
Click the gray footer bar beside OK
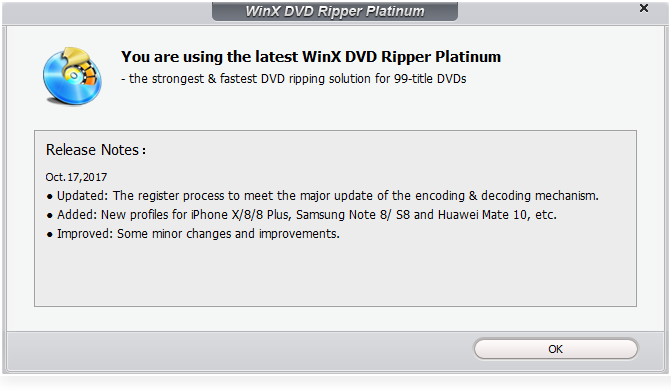tap(240, 350)
